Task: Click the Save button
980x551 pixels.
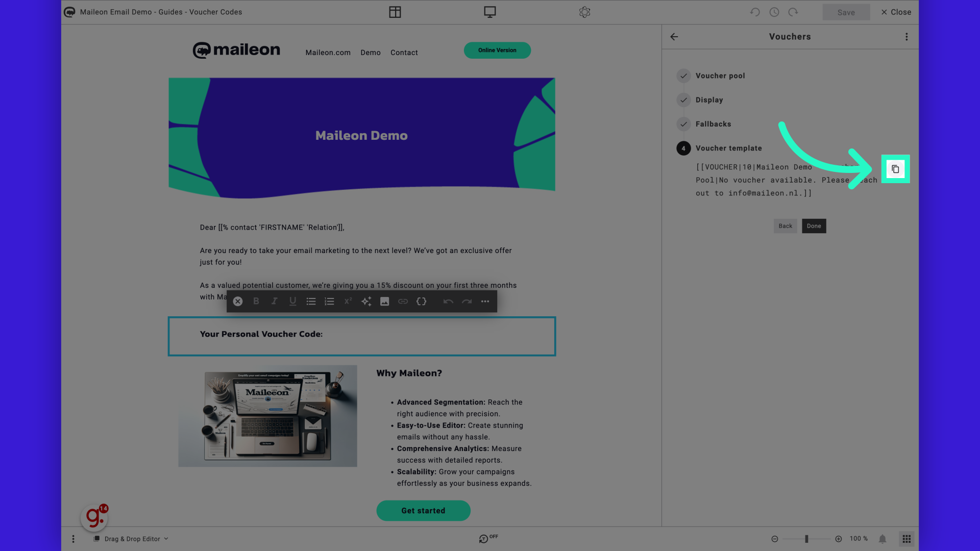Action: tap(846, 12)
